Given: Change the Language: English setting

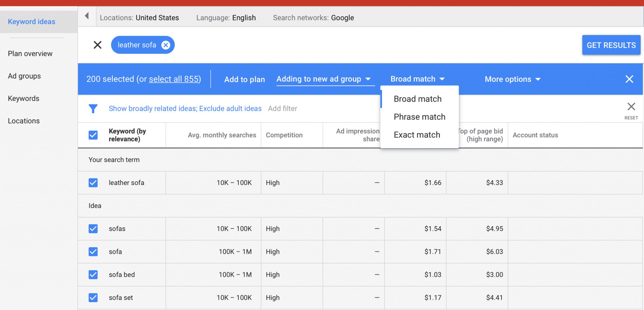Looking at the screenshot, I should tap(226, 18).
